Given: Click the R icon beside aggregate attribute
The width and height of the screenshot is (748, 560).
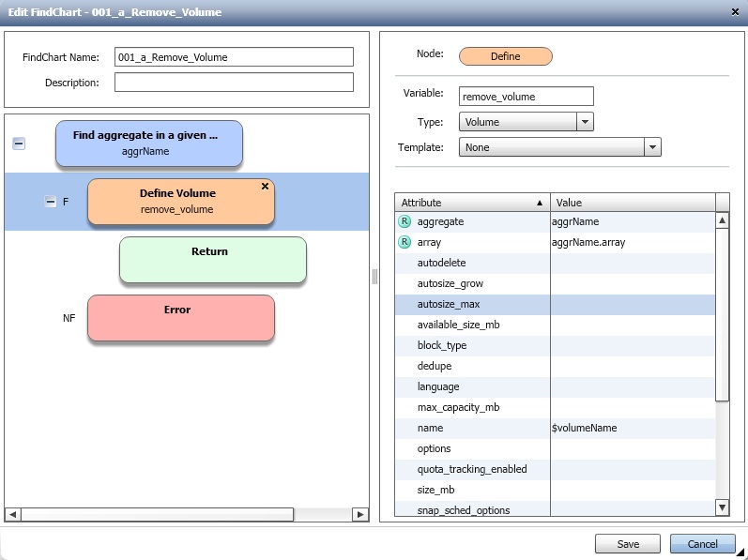Looking at the screenshot, I should point(405,221).
